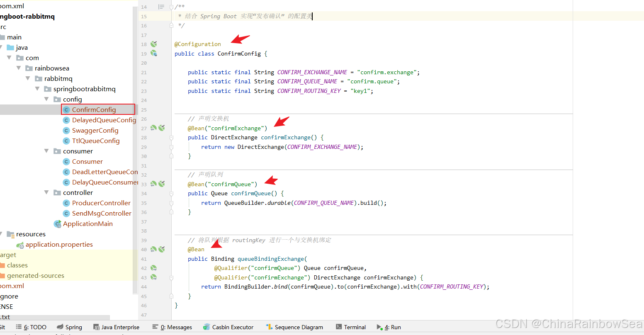This screenshot has width=644, height=335.
Task: Collapse the com package
Action: (x=9, y=58)
